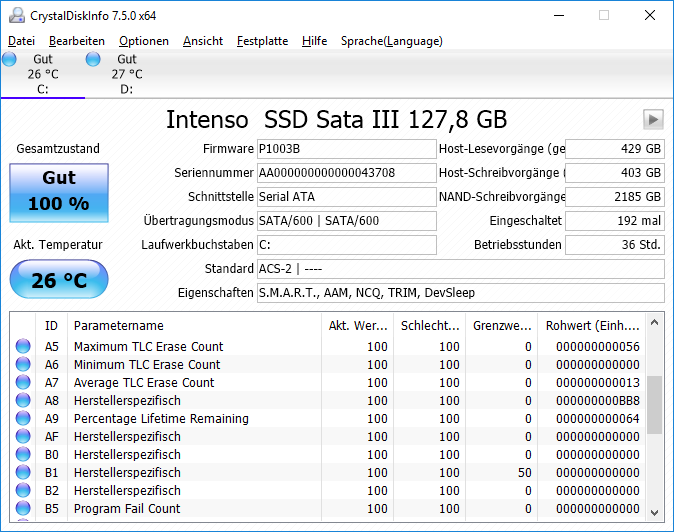Open the Bearbeiten menu

(77, 41)
